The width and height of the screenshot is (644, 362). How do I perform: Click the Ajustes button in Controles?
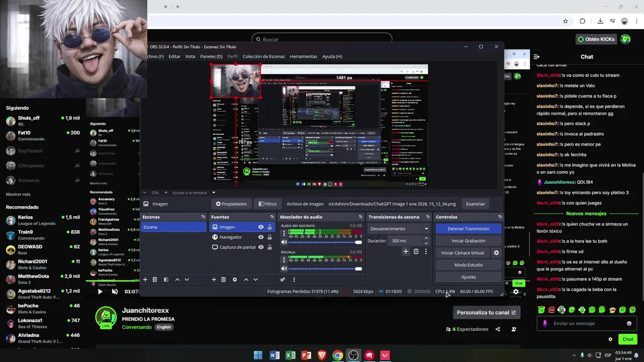pyautogui.click(x=468, y=277)
